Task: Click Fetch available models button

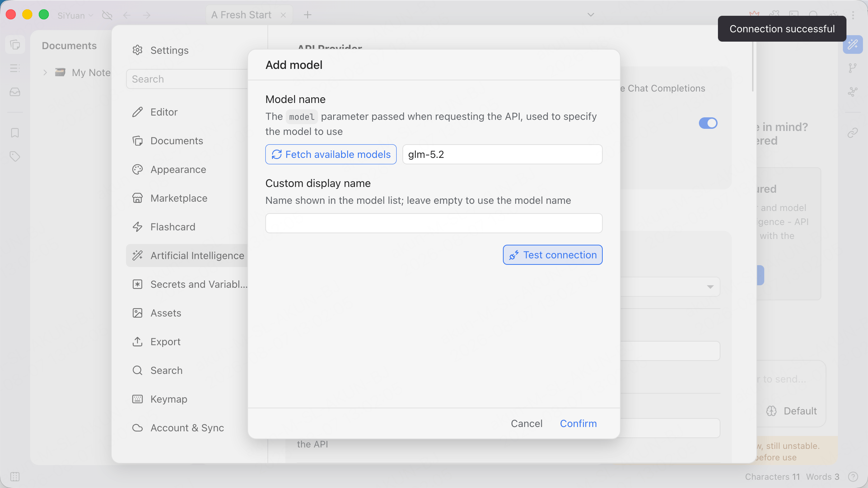Action: pos(331,154)
